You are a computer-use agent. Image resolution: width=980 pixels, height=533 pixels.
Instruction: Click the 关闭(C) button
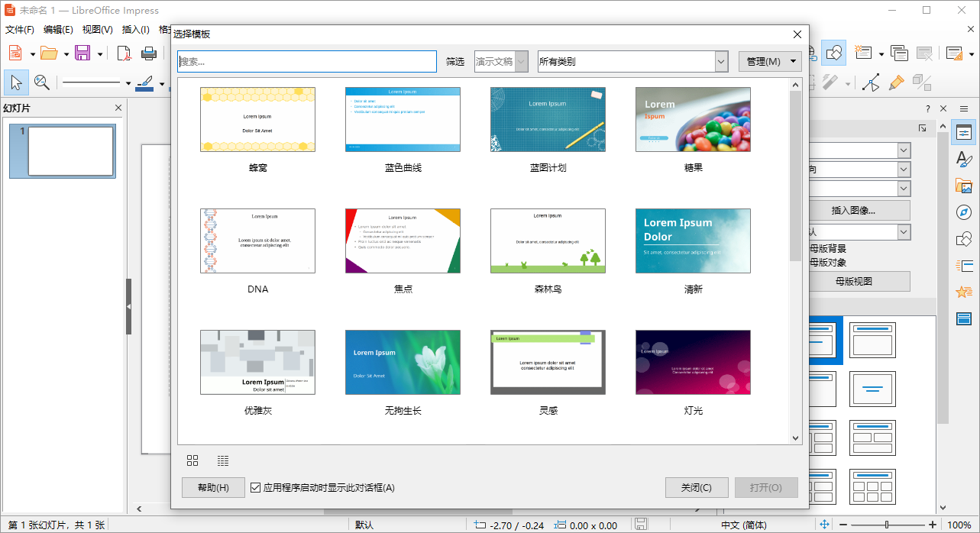(x=696, y=487)
